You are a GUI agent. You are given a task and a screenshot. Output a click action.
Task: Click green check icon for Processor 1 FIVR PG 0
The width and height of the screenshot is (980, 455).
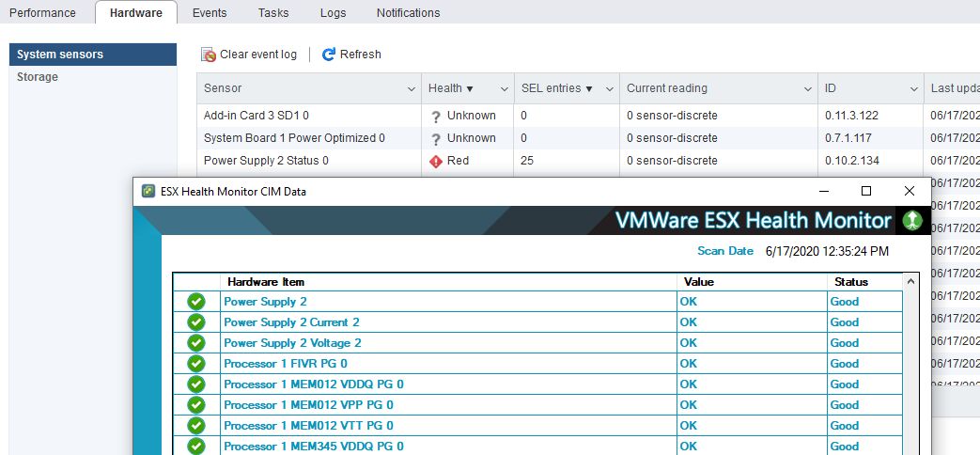[196, 364]
